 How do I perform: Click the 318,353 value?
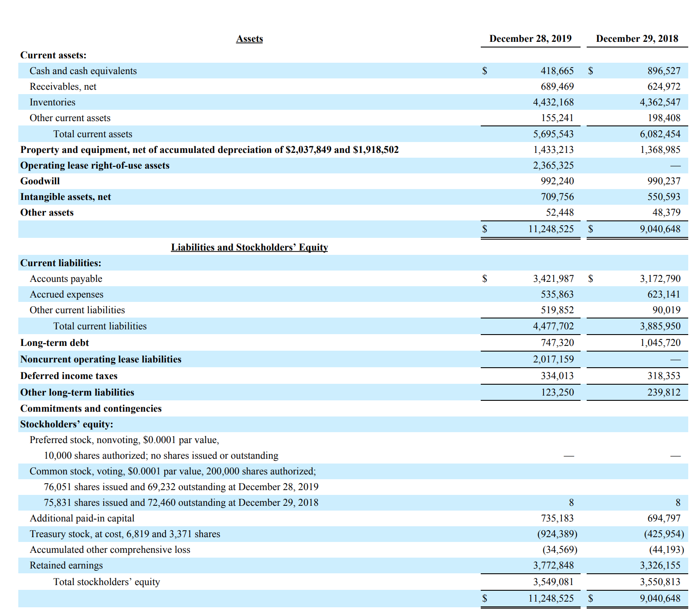[664, 376]
